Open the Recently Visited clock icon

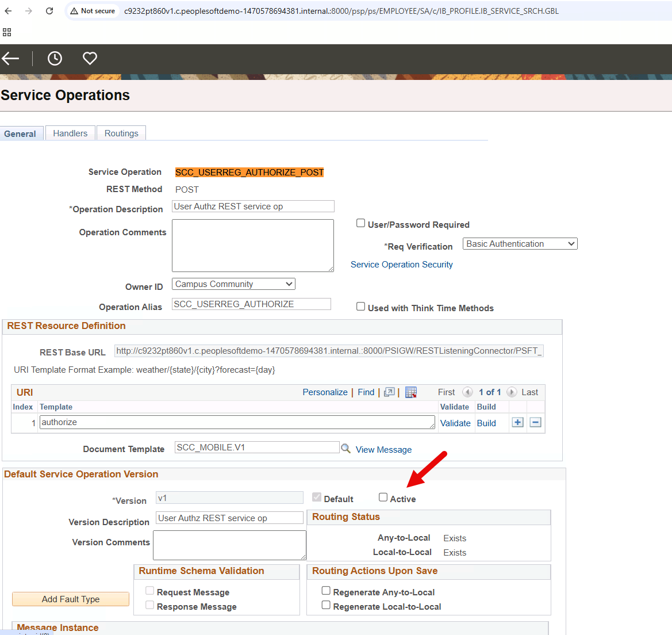(55, 58)
